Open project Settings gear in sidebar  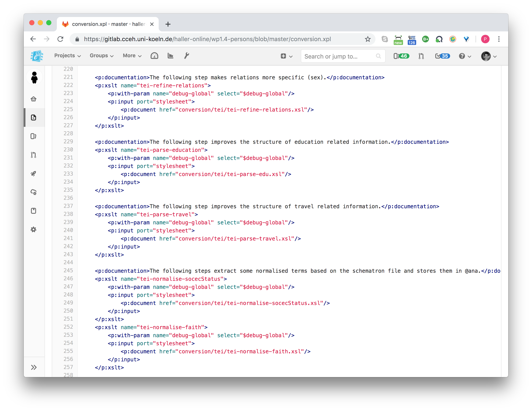34,229
